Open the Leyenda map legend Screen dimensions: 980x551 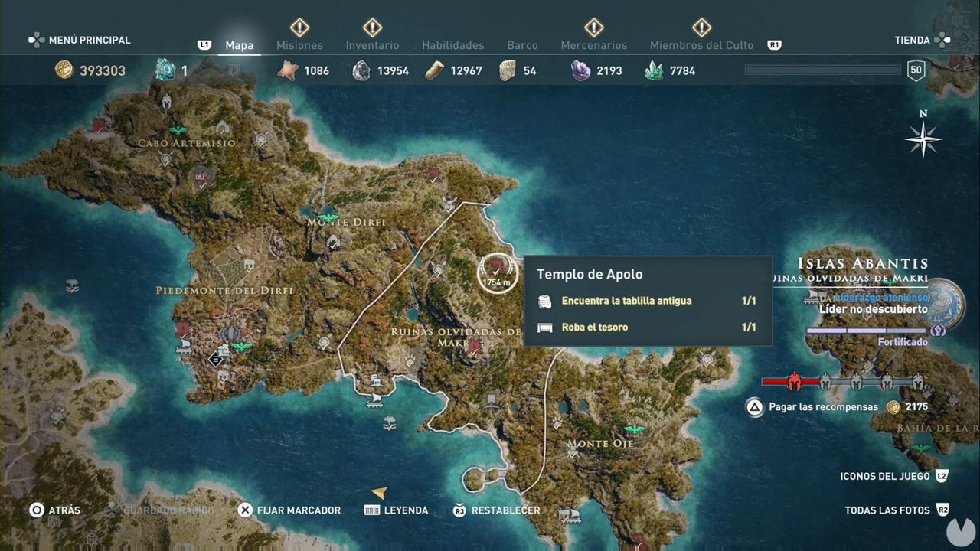pos(396,510)
